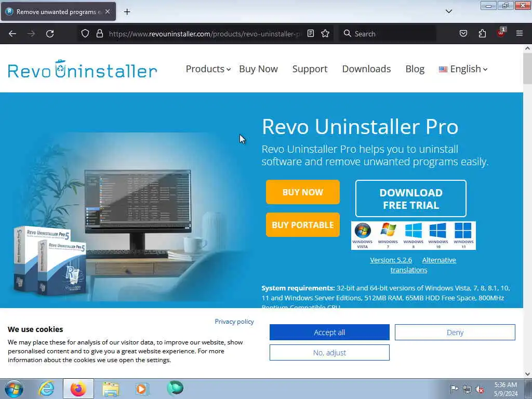Screen dimensions: 532x399
Task: Click the scrollbar down arrow
Action: [528, 374]
